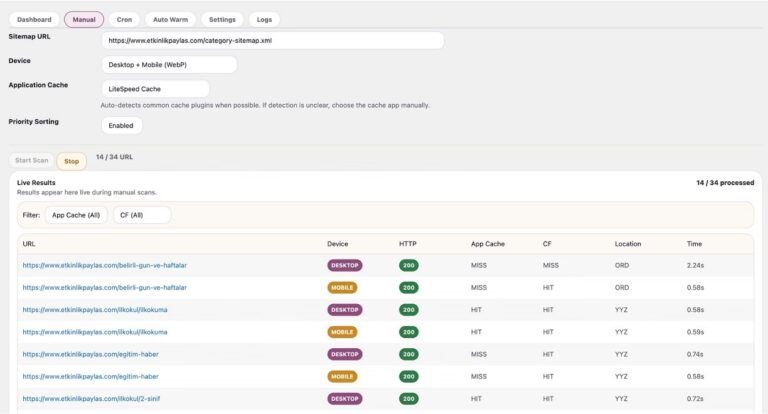Click the 0.72s time value
The width and height of the screenshot is (768, 414).
point(695,399)
